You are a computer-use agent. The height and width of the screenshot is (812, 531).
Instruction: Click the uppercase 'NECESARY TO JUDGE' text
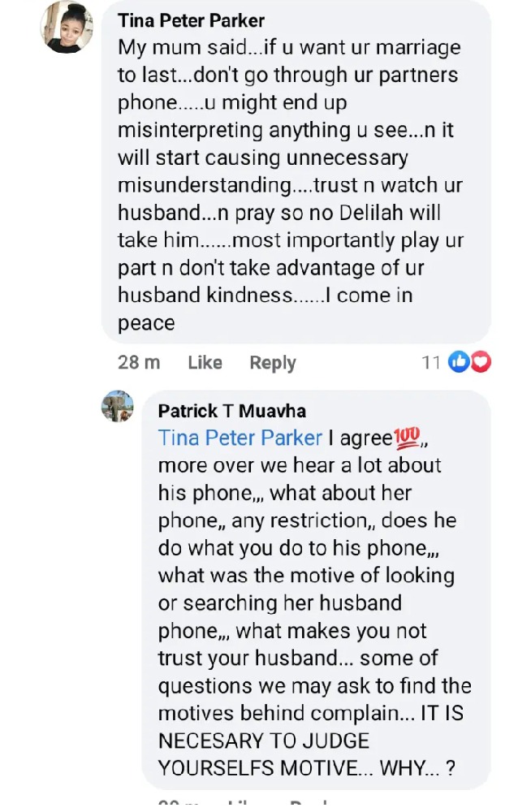click(264, 741)
